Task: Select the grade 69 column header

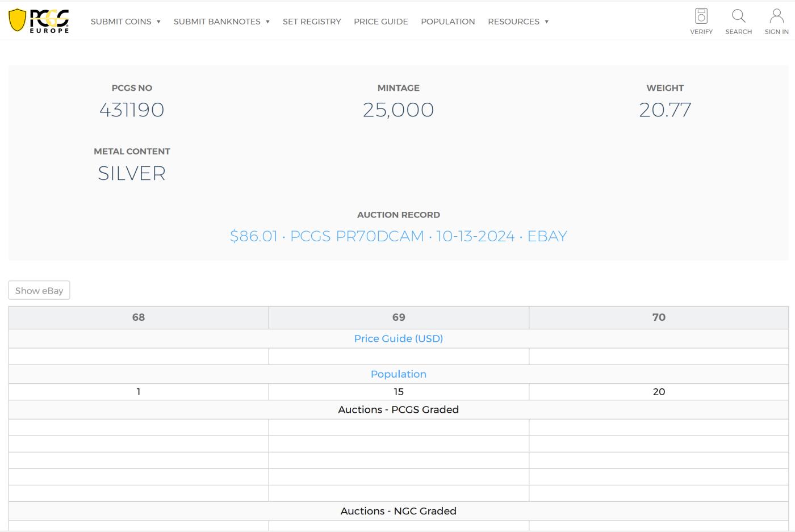Action: point(398,317)
